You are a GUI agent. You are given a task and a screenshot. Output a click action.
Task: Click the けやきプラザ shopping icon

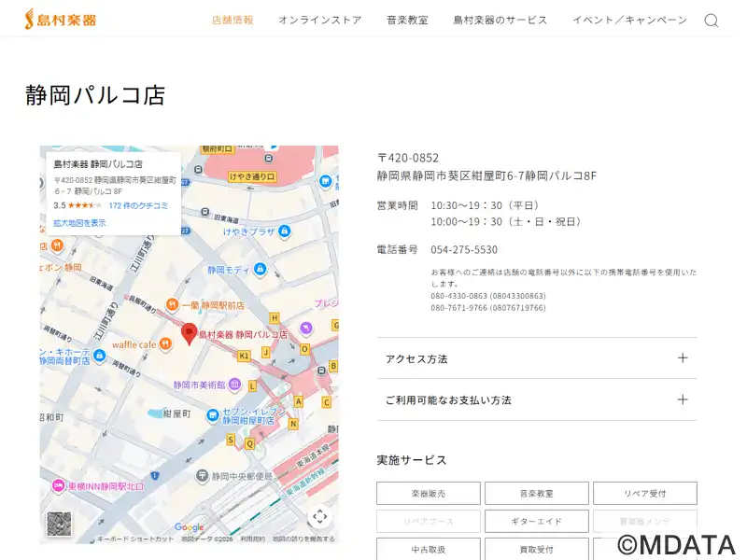tap(285, 231)
